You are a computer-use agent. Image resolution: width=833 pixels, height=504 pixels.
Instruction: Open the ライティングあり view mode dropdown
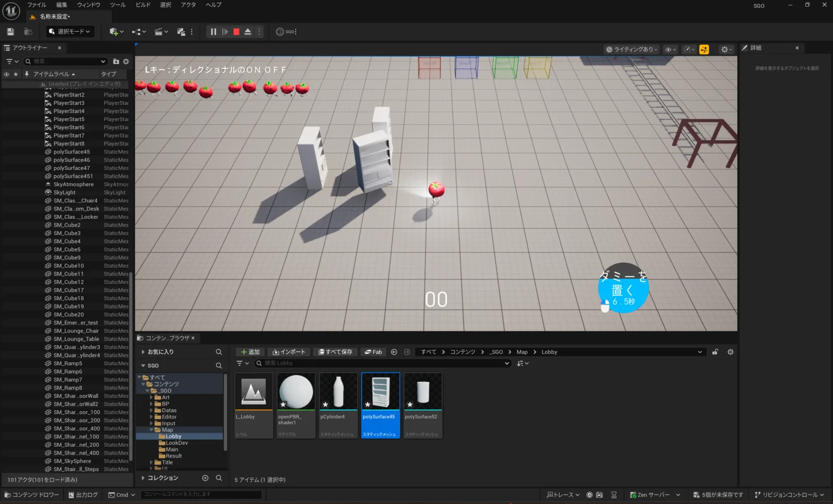pyautogui.click(x=632, y=49)
